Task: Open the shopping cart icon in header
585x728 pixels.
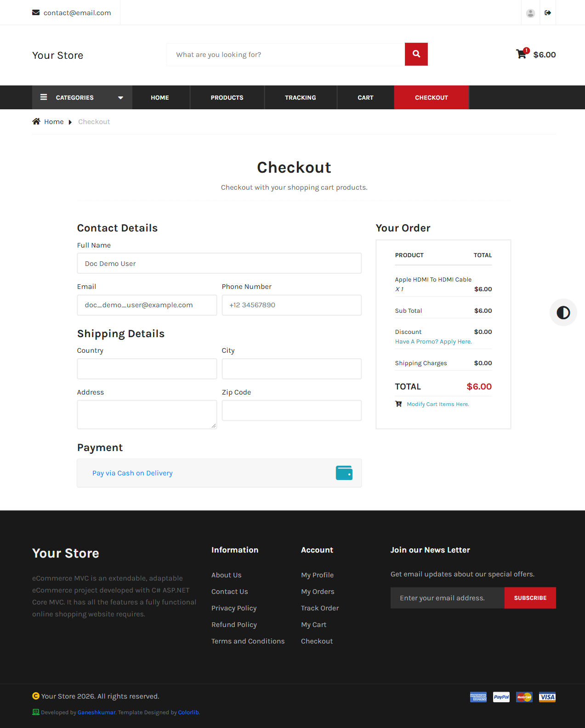Action: click(x=521, y=54)
